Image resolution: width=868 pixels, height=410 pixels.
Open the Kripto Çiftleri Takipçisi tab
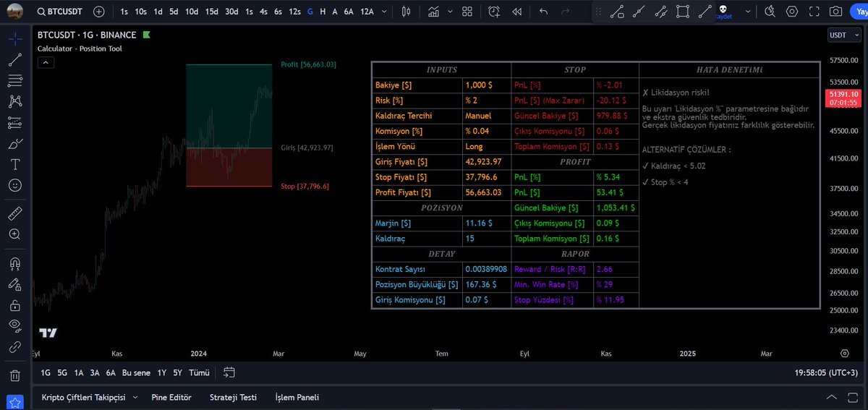click(x=83, y=397)
